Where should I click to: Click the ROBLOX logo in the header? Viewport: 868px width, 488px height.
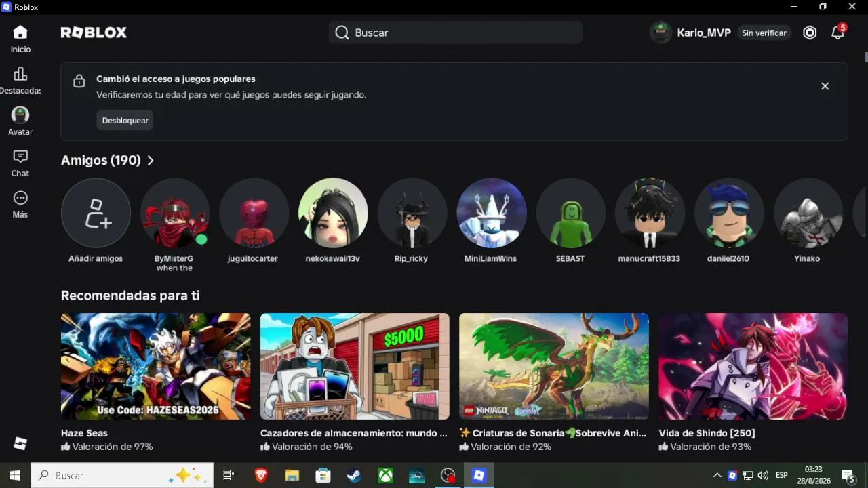tap(94, 33)
